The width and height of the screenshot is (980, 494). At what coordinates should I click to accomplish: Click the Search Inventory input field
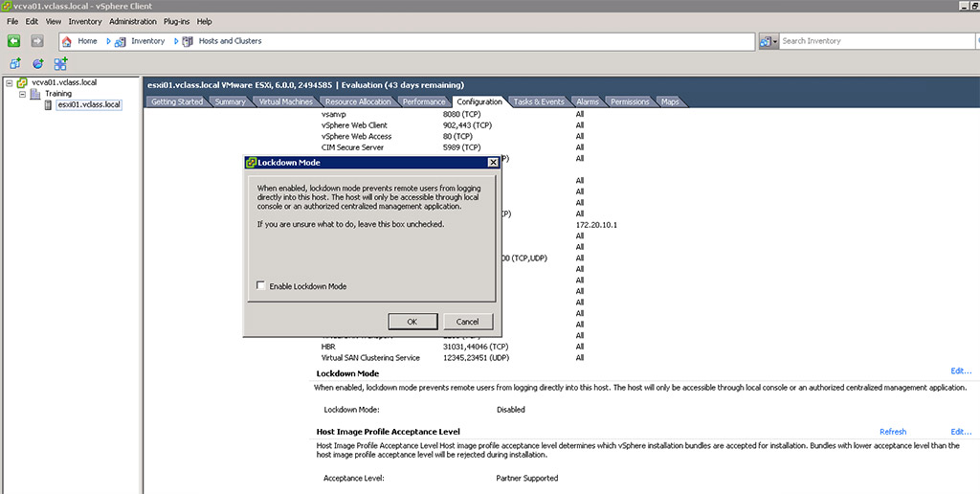pos(879,41)
